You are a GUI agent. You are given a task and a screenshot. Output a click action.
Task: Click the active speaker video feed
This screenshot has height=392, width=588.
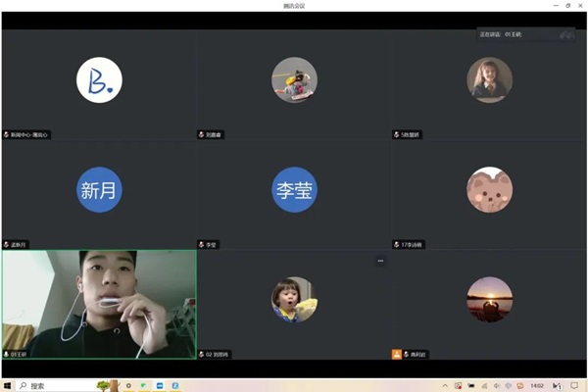tap(99, 299)
